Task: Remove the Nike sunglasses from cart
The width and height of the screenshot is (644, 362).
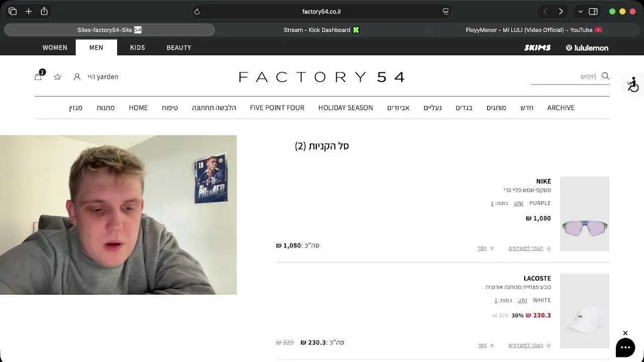Action: (x=486, y=248)
